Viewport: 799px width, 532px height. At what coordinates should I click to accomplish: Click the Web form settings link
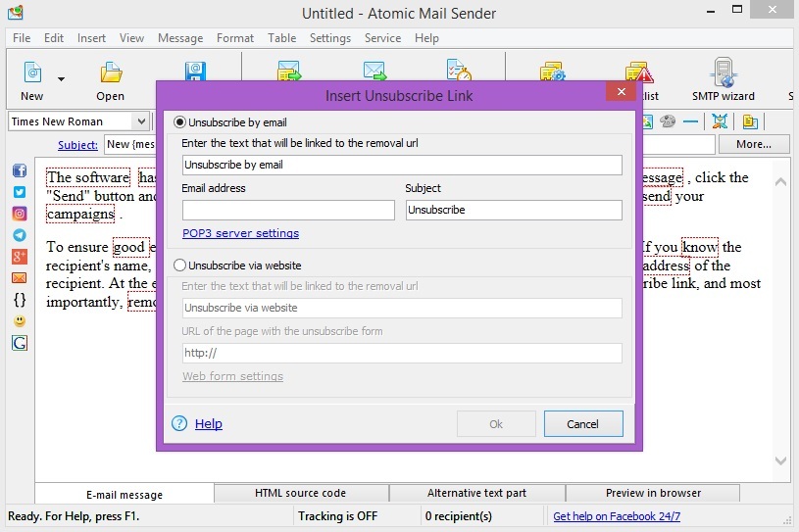pos(233,376)
